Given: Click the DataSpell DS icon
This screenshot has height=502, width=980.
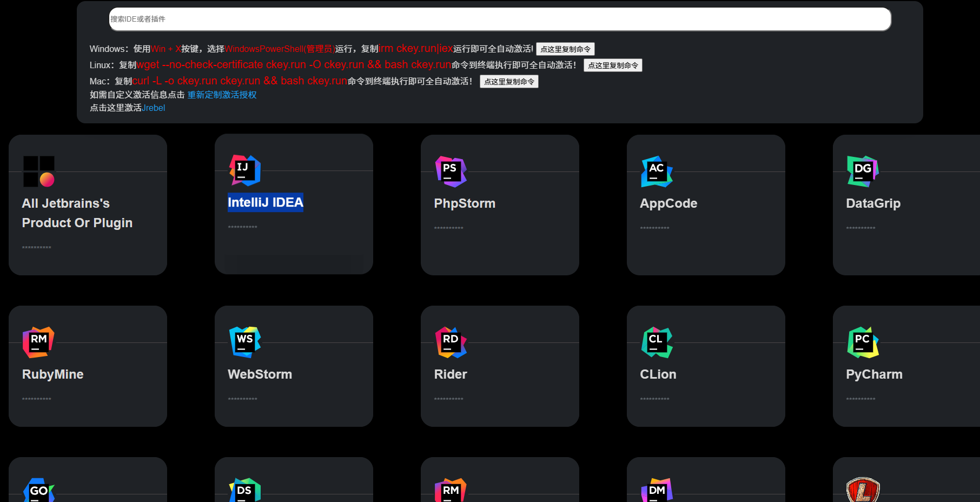Looking at the screenshot, I should pos(245,490).
